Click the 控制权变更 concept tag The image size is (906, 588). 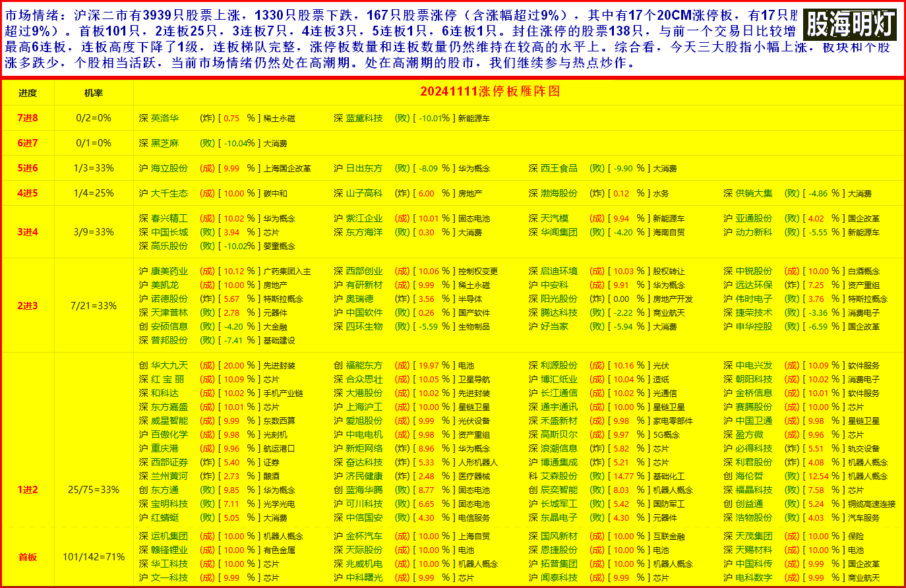click(478, 272)
